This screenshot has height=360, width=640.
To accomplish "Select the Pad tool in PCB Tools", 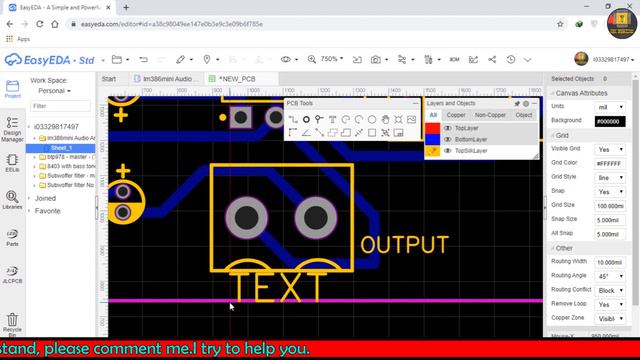I will tap(306, 120).
